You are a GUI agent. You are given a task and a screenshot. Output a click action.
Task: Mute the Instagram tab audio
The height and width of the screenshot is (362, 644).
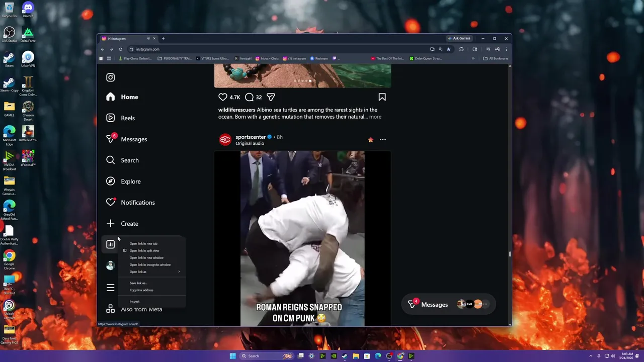click(x=148, y=39)
